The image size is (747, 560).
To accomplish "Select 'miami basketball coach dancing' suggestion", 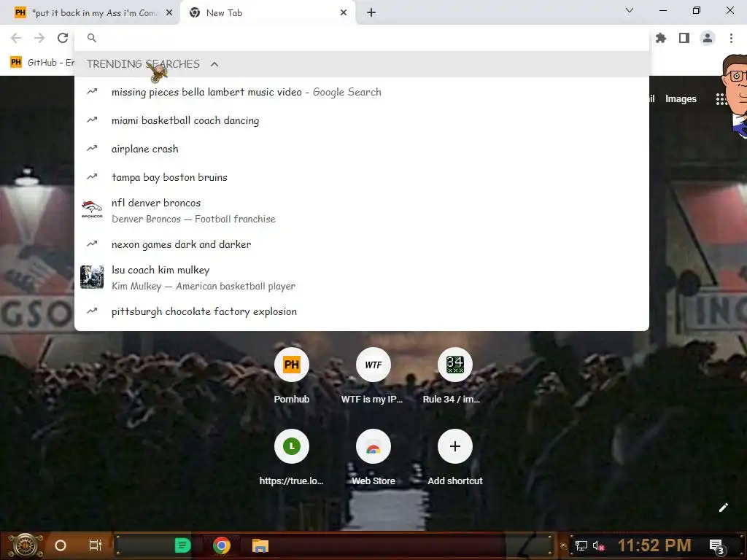I will [362, 120].
